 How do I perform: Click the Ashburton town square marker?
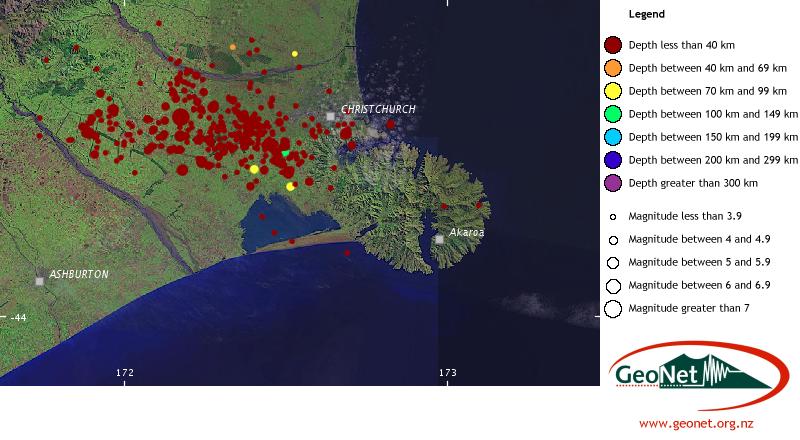pos(39,281)
